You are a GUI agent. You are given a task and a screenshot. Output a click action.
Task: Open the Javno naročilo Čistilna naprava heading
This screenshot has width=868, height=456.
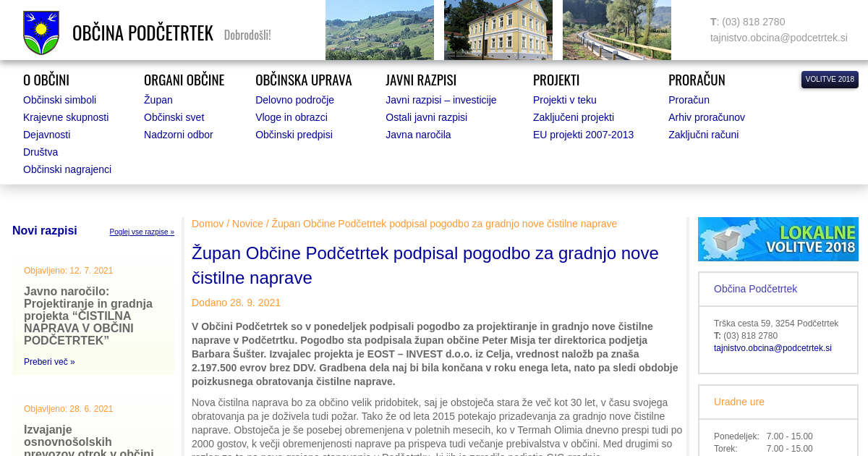(x=88, y=316)
